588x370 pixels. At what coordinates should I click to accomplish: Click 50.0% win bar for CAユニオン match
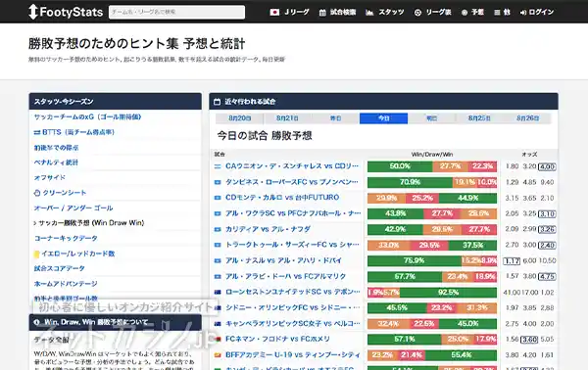(x=400, y=166)
